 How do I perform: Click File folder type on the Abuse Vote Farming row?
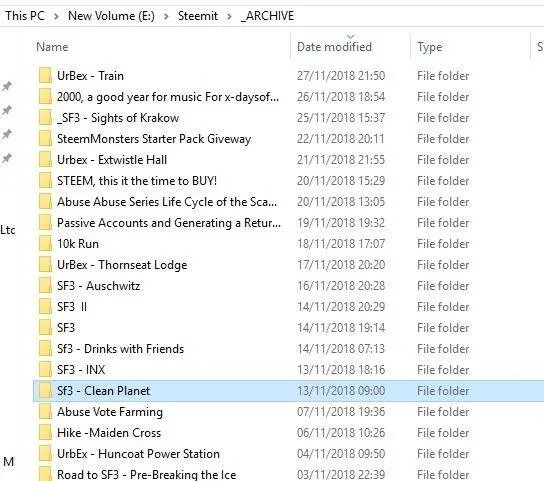(x=443, y=412)
